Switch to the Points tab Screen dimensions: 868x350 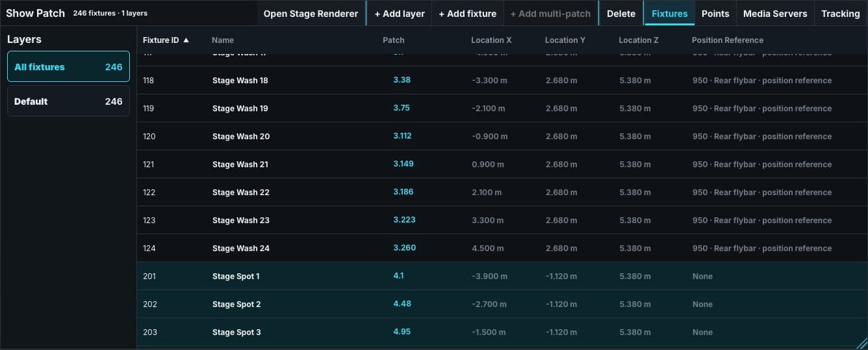[715, 14]
